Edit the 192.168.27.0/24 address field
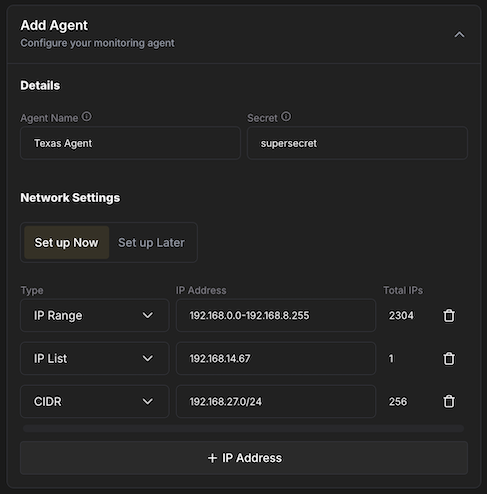 [x=276, y=401]
